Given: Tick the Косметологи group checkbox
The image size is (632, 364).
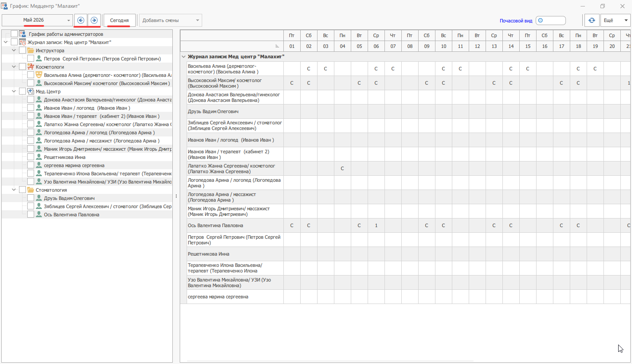Looking at the screenshot, I should (x=22, y=67).
